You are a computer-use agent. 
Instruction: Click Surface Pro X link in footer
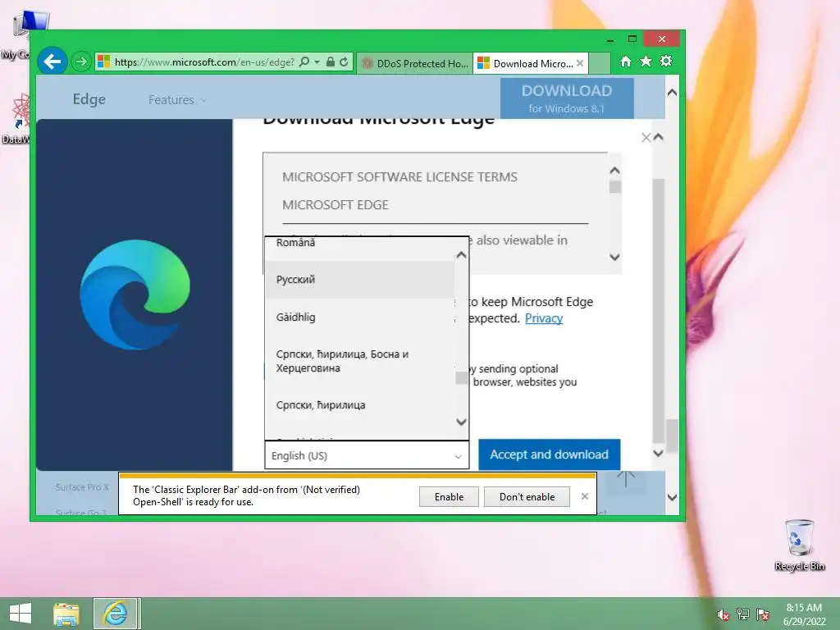click(x=82, y=487)
